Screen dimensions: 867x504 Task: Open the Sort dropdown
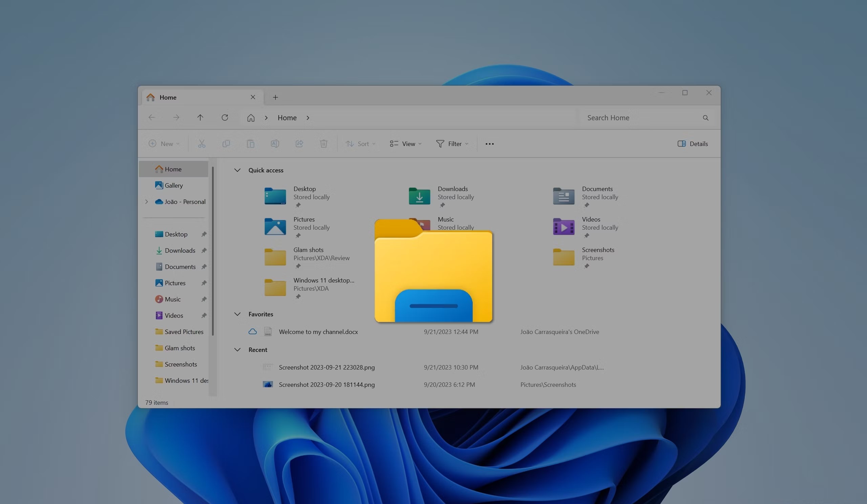coord(360,144)
